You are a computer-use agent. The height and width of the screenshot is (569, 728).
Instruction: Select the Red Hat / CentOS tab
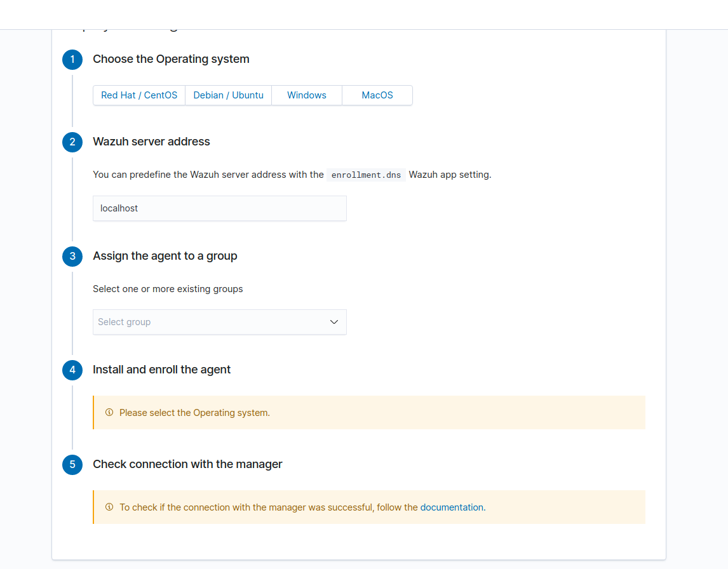point(138,95)
